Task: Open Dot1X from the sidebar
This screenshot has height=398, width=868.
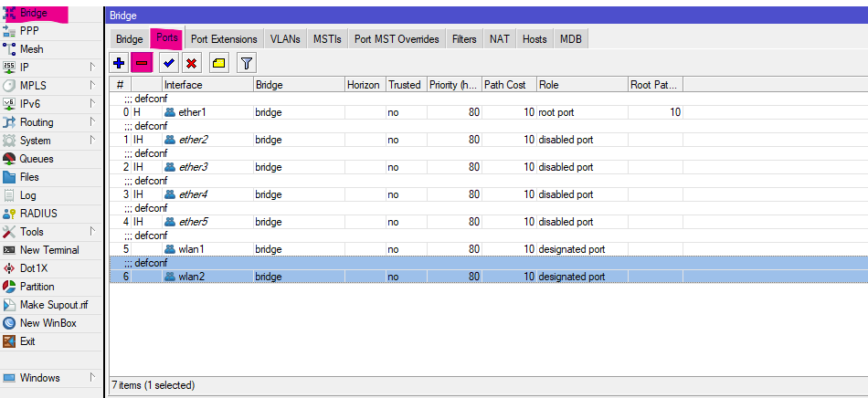Action: [x=51, y=268]
